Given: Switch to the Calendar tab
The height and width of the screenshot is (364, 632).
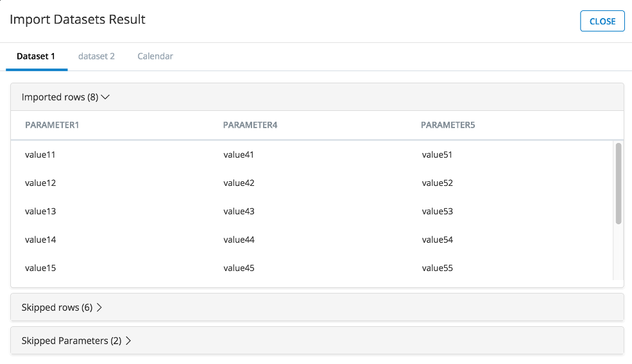Looking at the screenshot, I should pos(155,56).
